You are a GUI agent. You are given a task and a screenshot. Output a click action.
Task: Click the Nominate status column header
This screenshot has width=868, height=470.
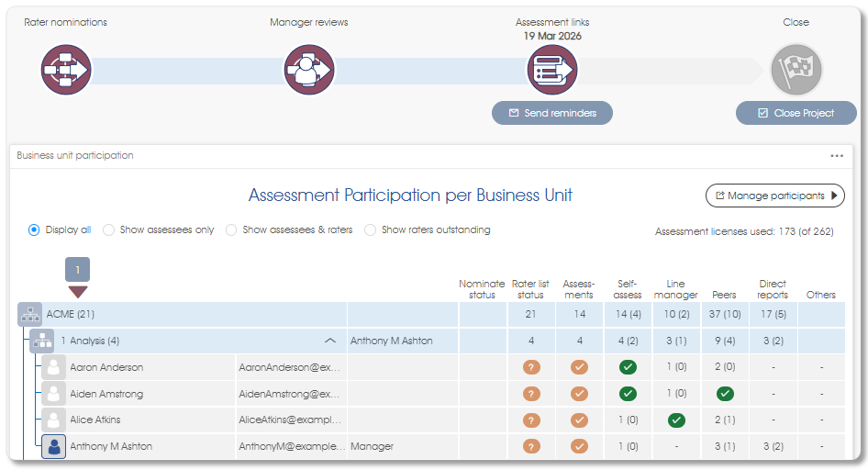point(482,289)
